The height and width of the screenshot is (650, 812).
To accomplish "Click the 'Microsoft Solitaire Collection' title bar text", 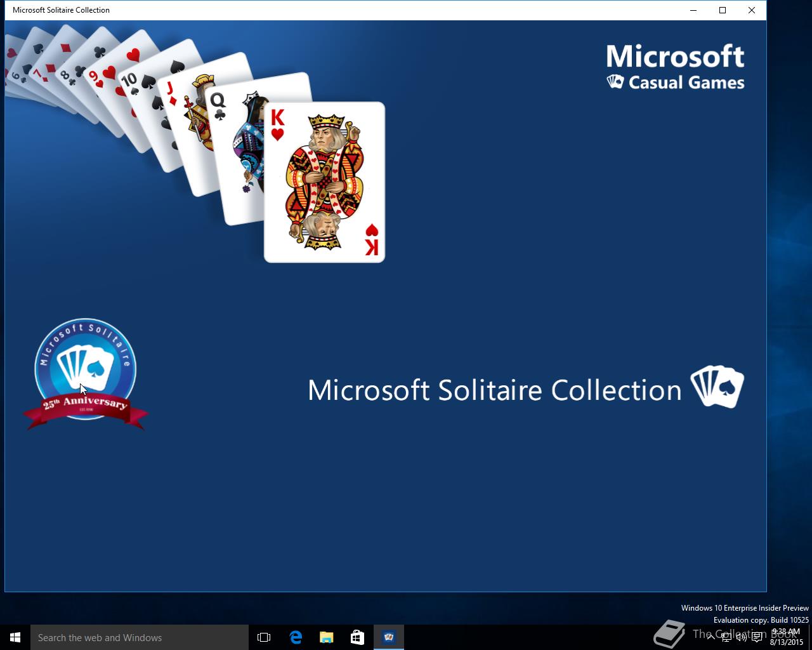I will tap(61, 10).
